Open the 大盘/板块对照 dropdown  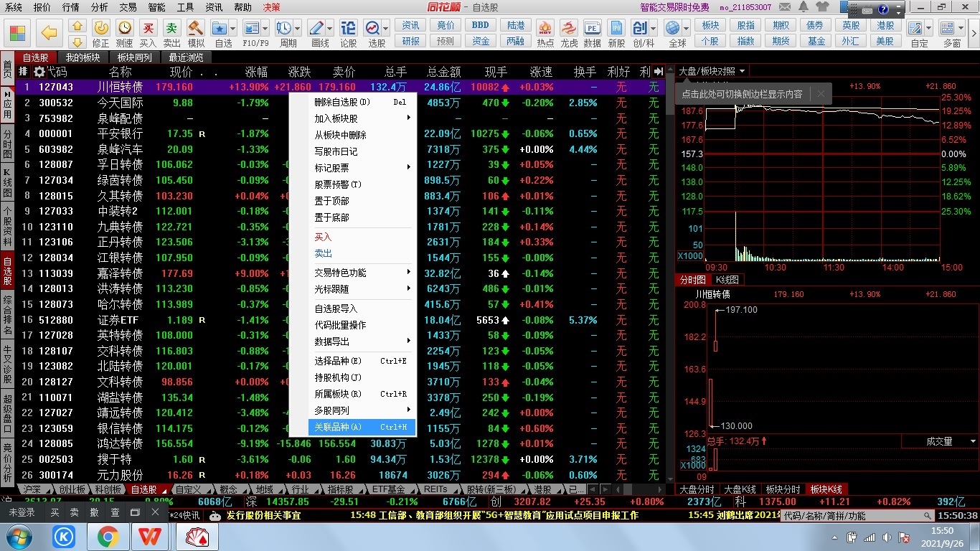(710, 71)
